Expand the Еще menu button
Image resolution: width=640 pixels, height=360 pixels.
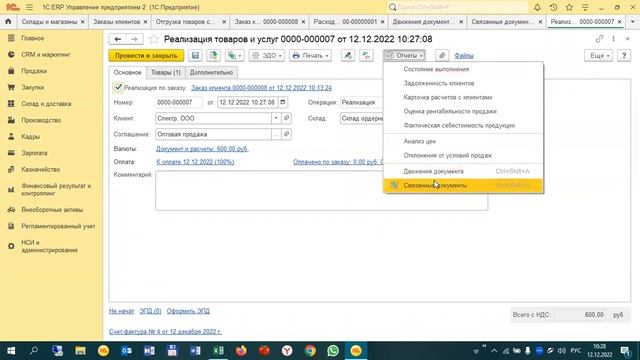(599, 56)
